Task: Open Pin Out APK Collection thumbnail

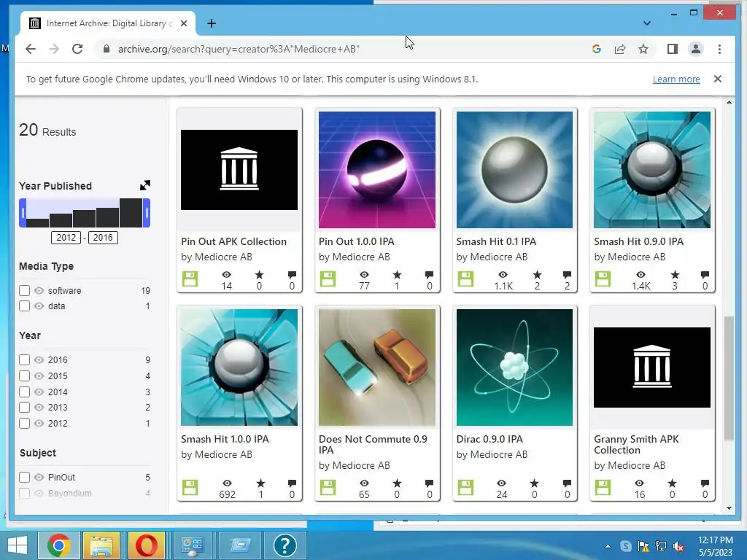Action: [239, 170]
